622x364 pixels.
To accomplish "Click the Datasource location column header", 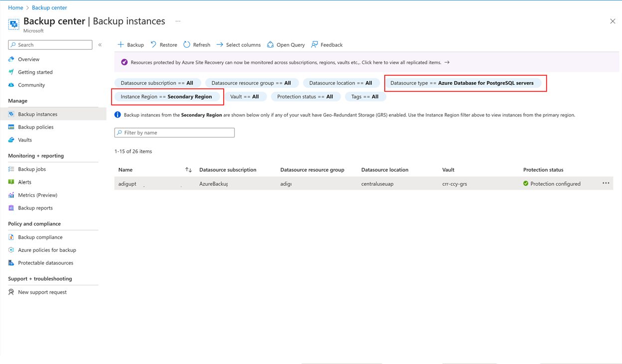I will 385,170.
